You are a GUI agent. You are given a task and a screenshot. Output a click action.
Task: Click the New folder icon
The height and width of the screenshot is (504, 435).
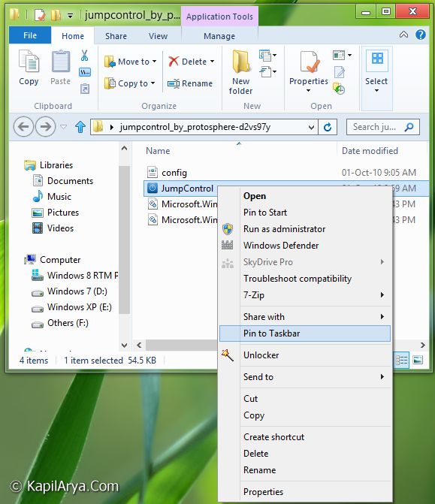(x=241, y=61)
